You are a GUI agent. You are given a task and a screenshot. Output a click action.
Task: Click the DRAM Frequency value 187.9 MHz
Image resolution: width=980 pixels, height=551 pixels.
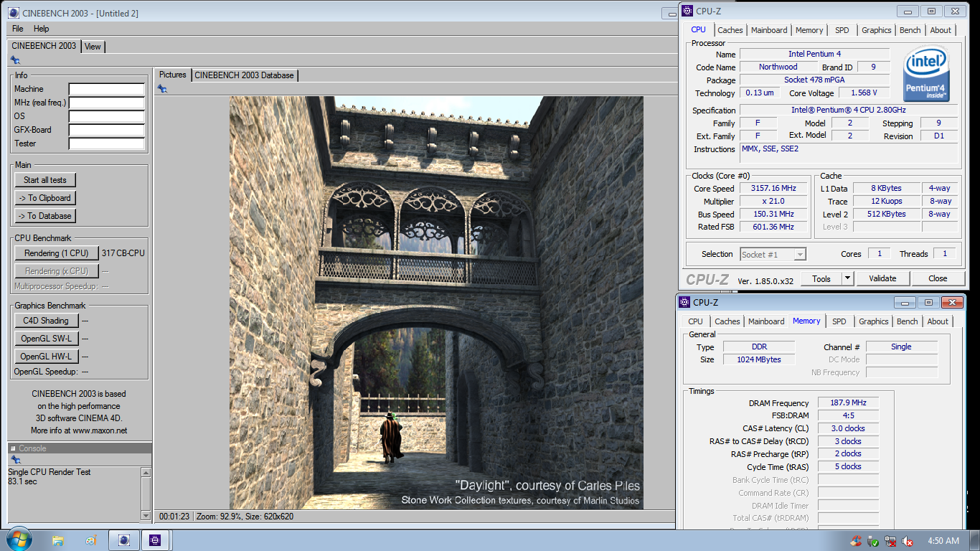pyautogui.click(x=848, y=403)
